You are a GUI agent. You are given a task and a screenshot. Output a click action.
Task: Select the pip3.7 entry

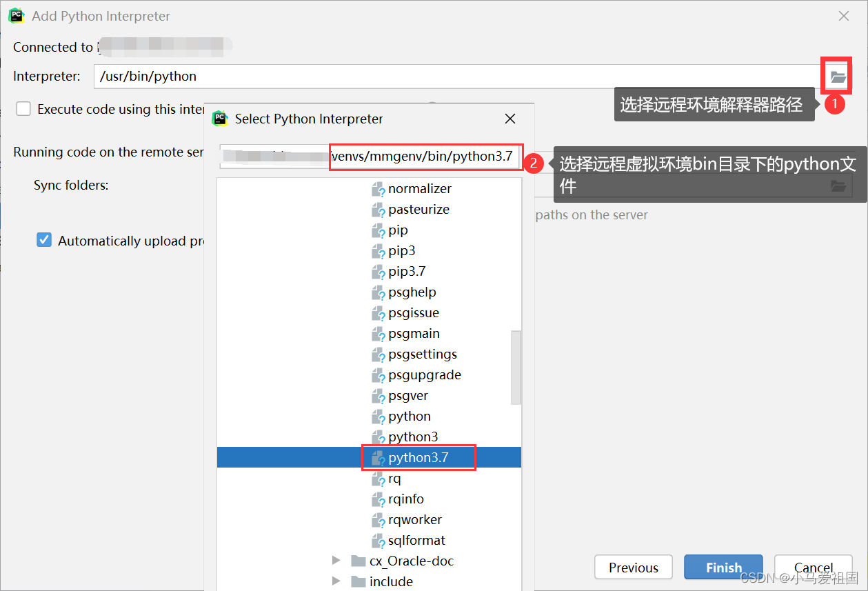click(407, 272)
